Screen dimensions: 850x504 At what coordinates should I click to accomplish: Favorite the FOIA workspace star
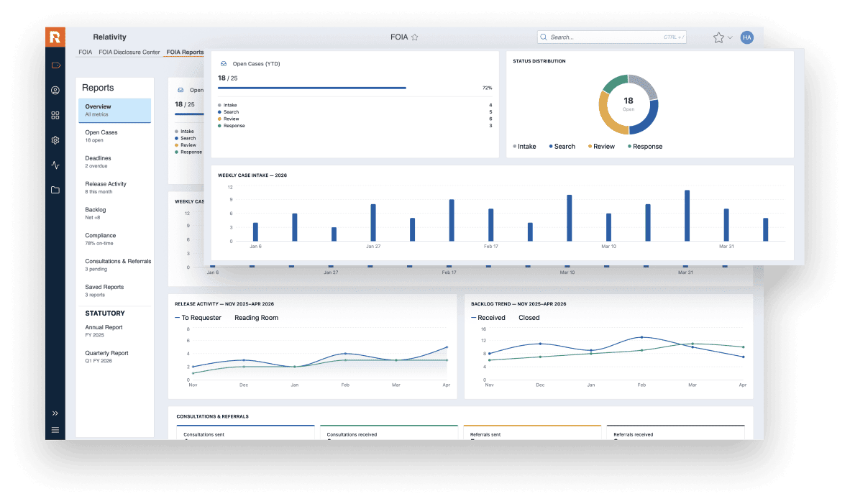click(x=415, y=37)
